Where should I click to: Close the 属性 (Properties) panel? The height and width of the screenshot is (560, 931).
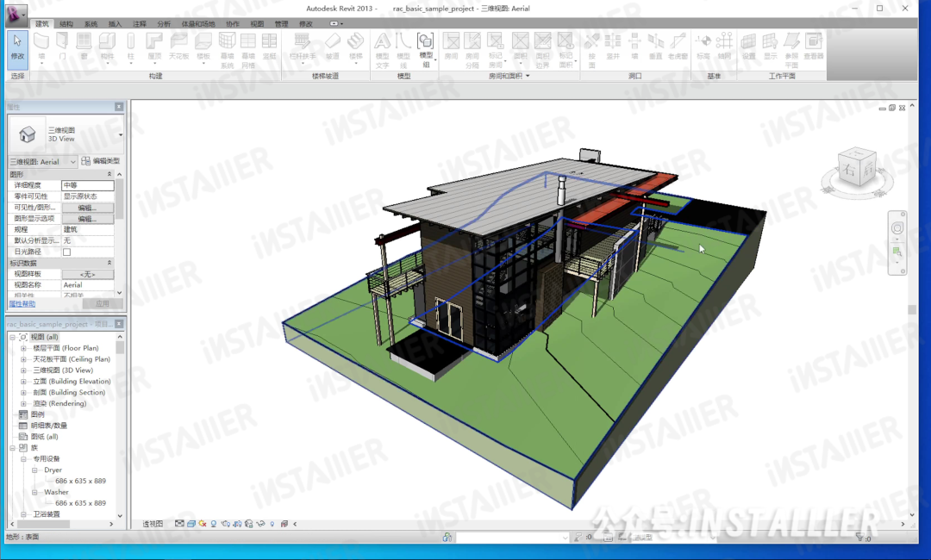coord(119,107)
